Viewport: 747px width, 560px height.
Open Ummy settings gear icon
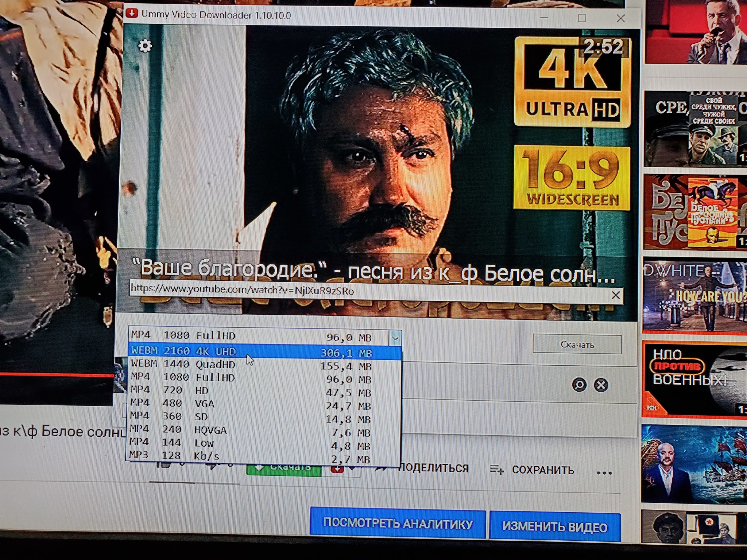(x=145, y=46)
